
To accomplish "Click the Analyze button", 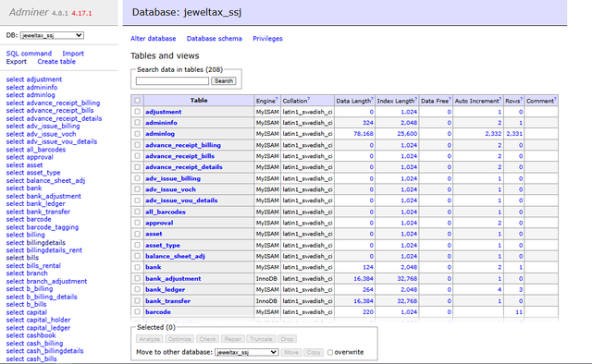I will tap(149, 339).
